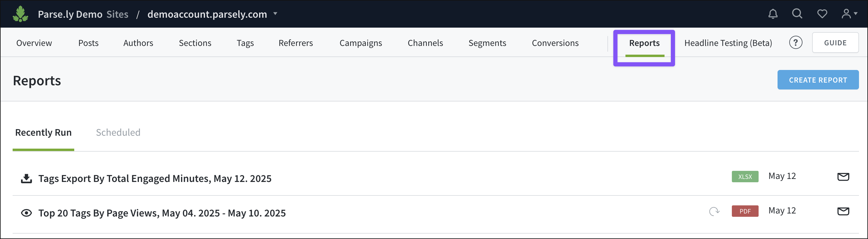This screenshot has width=868, height=239.
Task: Open the Channels tab
Action: (x=425, y=43)
